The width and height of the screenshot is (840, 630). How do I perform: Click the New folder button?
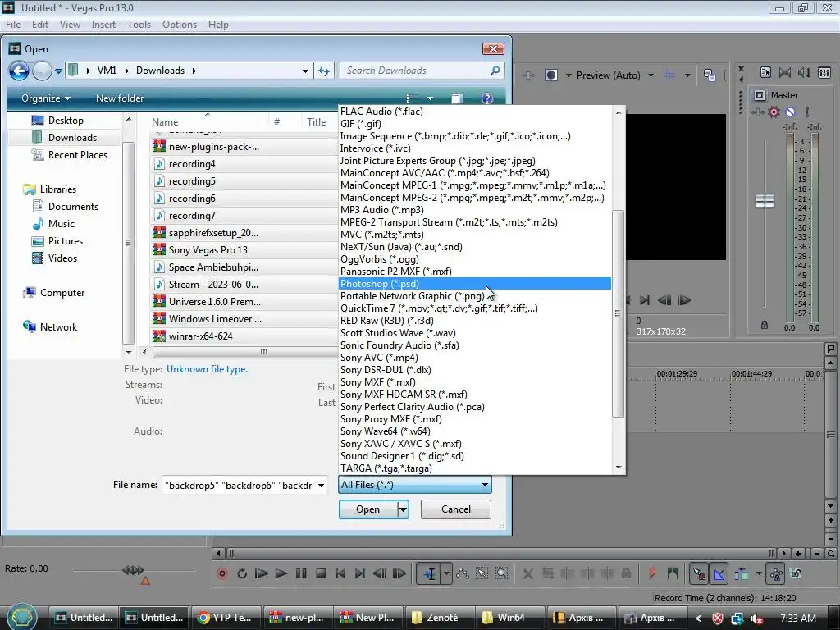[x=120, y=98]
